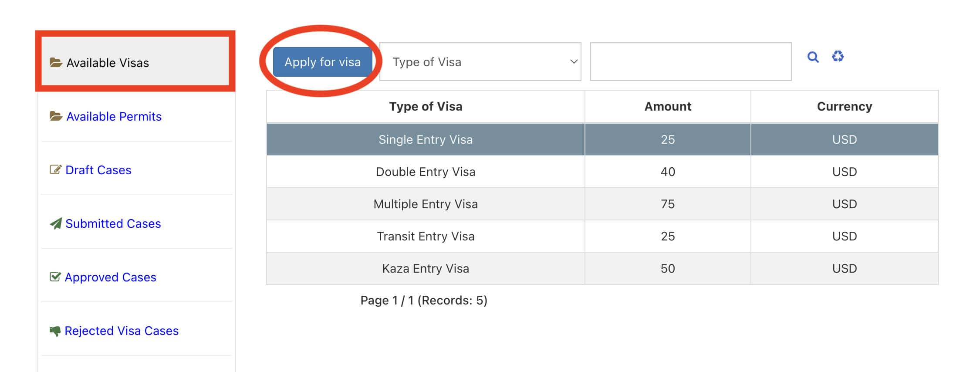
Task: Open the Rejected Visa Cases link
Action: coord(121,330)
